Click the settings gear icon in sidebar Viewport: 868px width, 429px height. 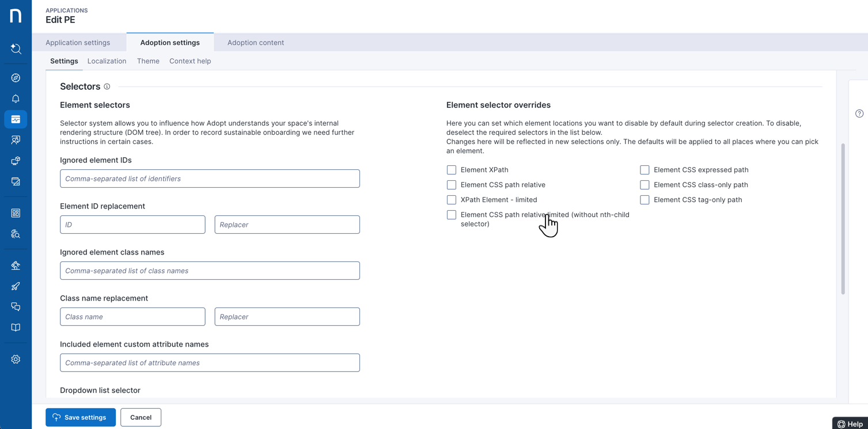click(16, 359)
